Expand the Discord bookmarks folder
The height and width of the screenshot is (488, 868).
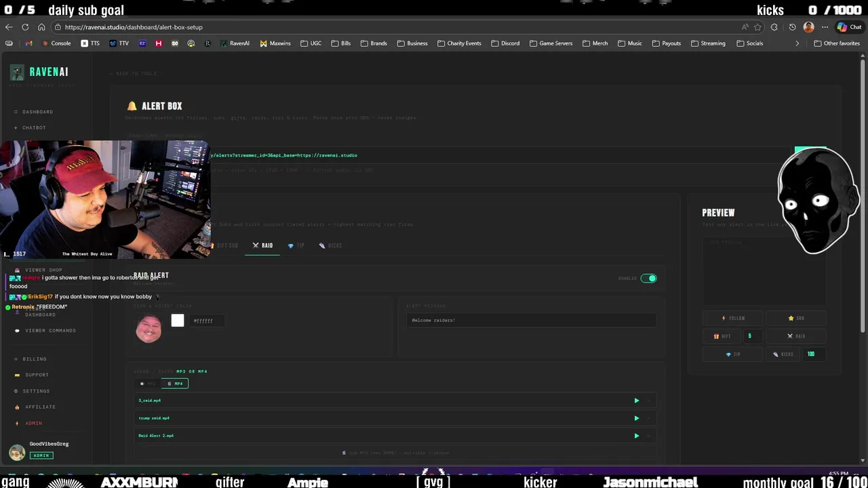click(505, 43)
